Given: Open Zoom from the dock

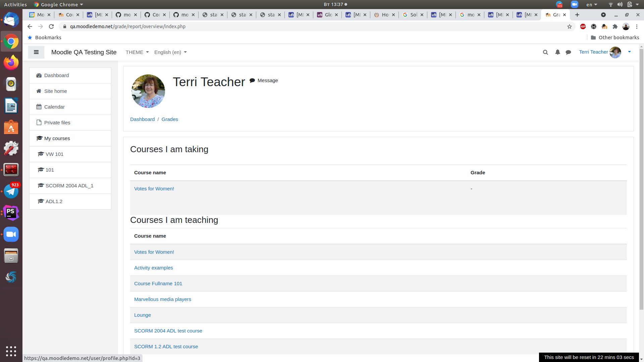Looking at the screenshot, I should 11,234.
